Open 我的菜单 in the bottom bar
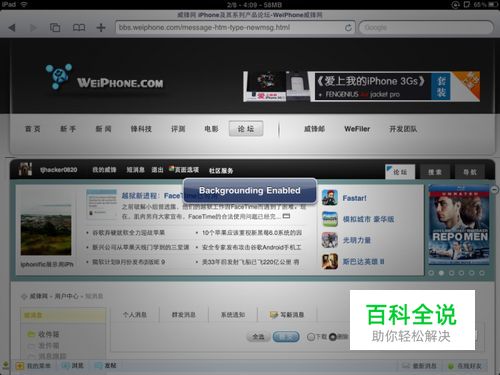Screen dimensions: 500x375 33,366
